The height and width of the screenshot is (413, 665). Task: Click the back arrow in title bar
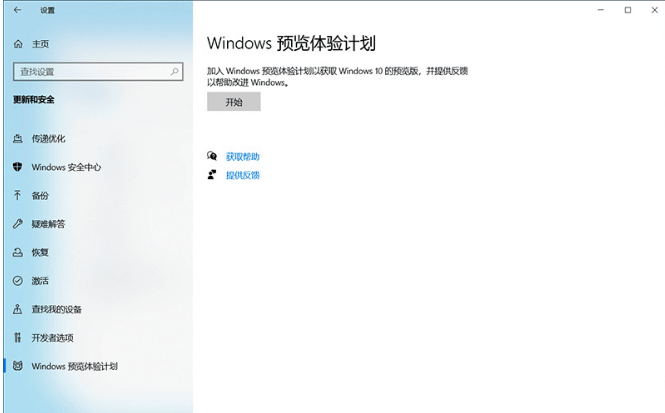tap(18, 10)
